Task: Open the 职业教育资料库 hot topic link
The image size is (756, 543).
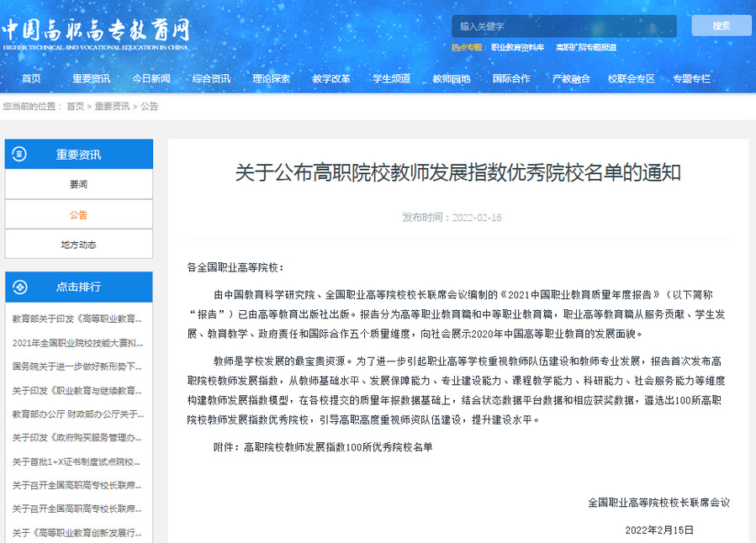Action: click(x=517, y=48)
